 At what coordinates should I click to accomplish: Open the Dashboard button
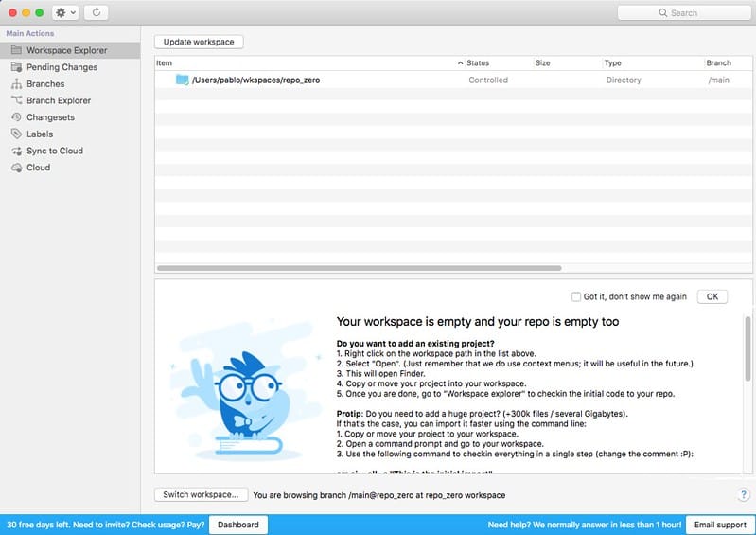pyautogui.click(x=238, y=525)
